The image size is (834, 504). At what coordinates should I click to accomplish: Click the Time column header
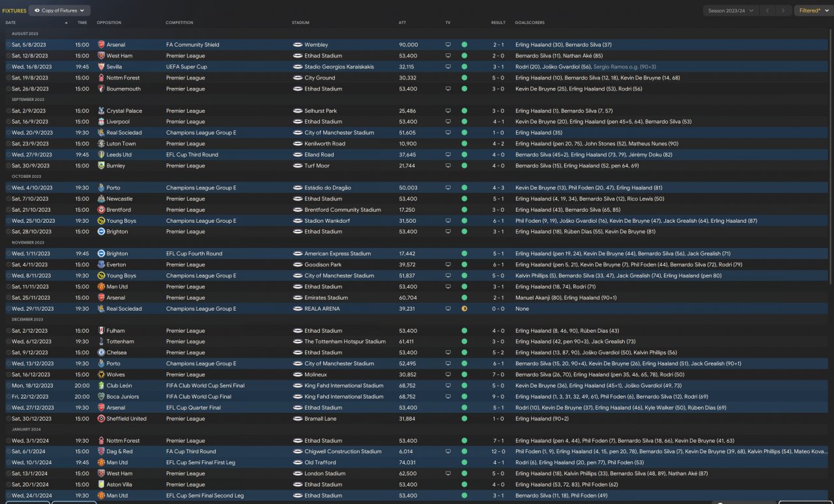click(x=82, y=23)
